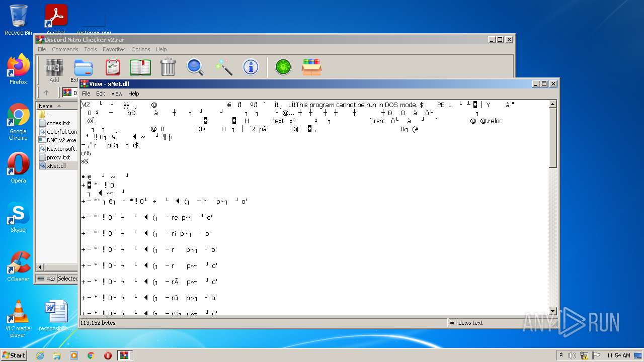
Task: Close the Discord Nitro Checker v2.rar window
Action: click(509, 40)
